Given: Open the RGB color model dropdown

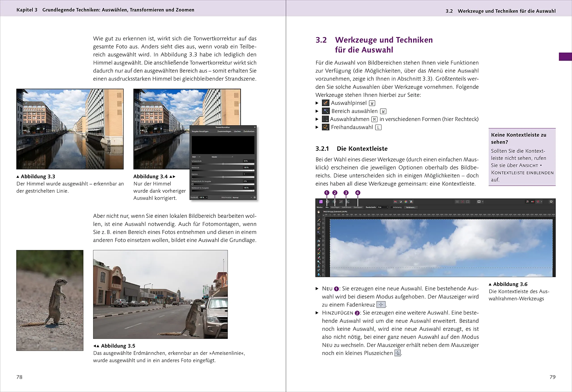Looking at the screenshot, I should (x=196, y=157).
